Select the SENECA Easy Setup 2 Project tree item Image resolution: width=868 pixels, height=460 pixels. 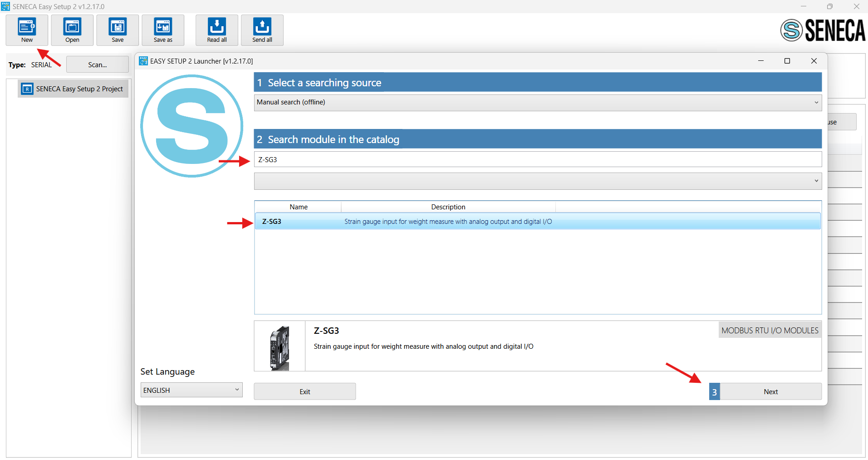pyautogui.click(x=74, y=89)
